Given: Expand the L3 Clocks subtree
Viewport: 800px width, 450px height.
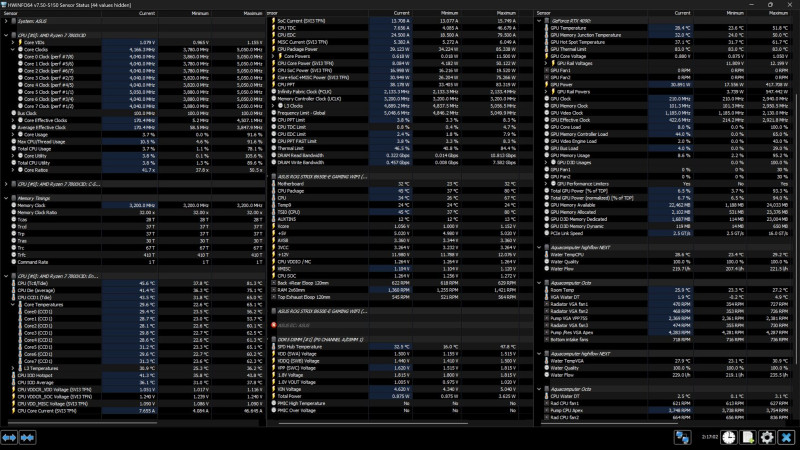Looking at the screenshot, I should 273,106.
